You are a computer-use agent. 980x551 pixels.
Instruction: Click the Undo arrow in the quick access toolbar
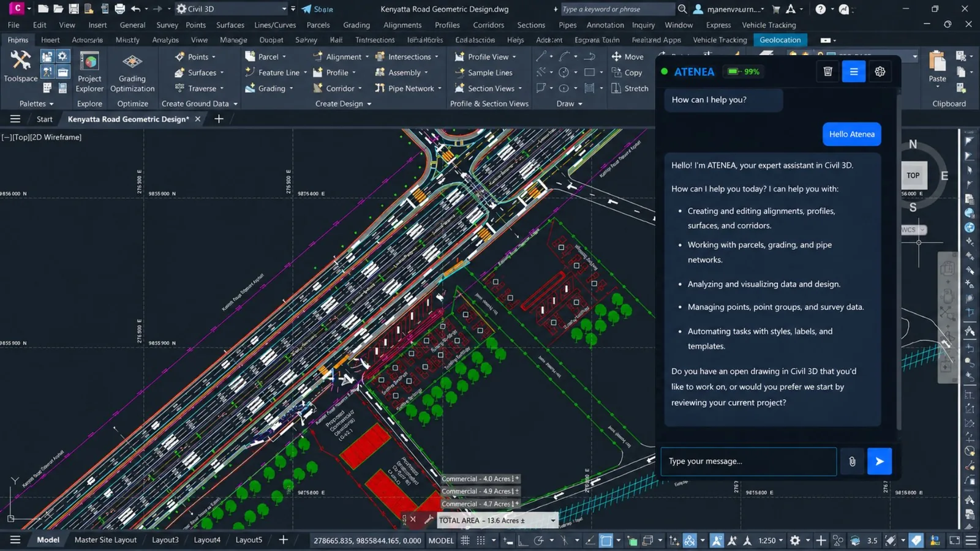pos(135,9)
